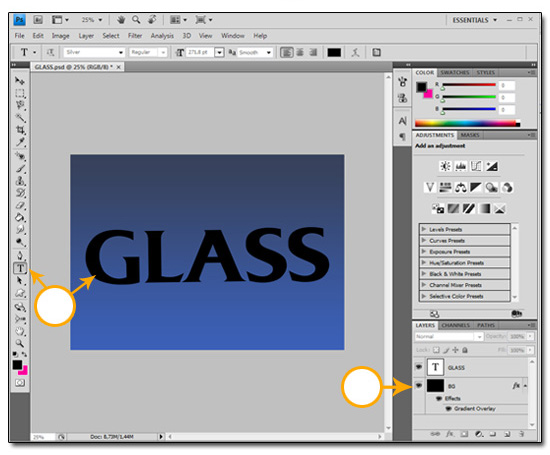Select the Crop tool
This screenshot has height=455, width=550.
pyautogui.click(x=20, y=129)
